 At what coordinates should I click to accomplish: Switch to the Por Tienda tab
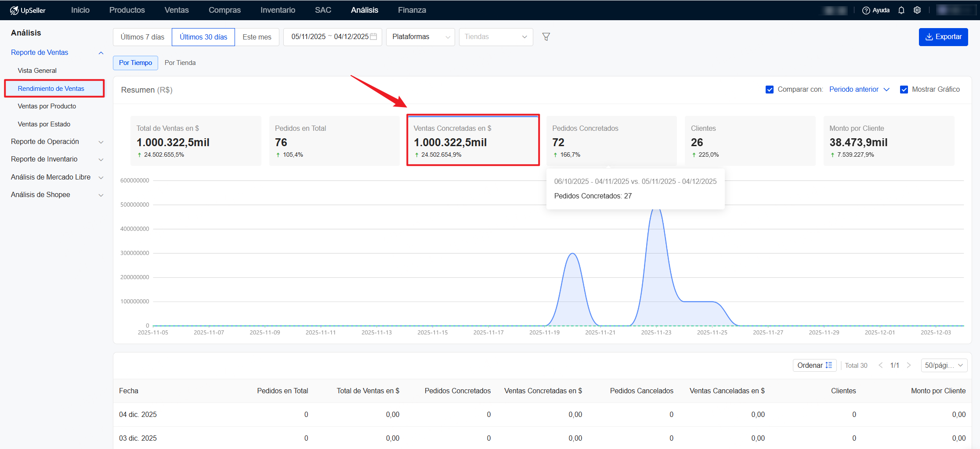[180, 63]
